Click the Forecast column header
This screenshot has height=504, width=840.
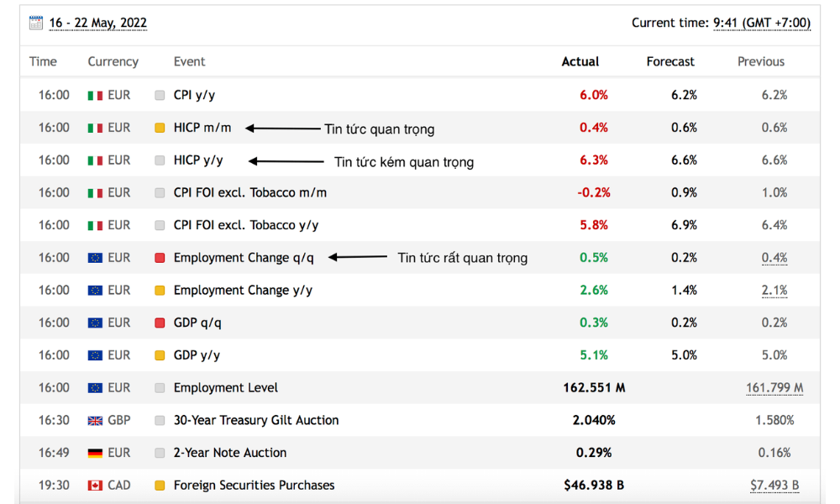coord(670,61)
